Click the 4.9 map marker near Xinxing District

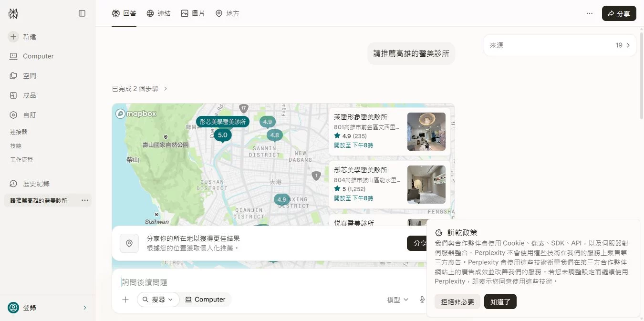281,199
